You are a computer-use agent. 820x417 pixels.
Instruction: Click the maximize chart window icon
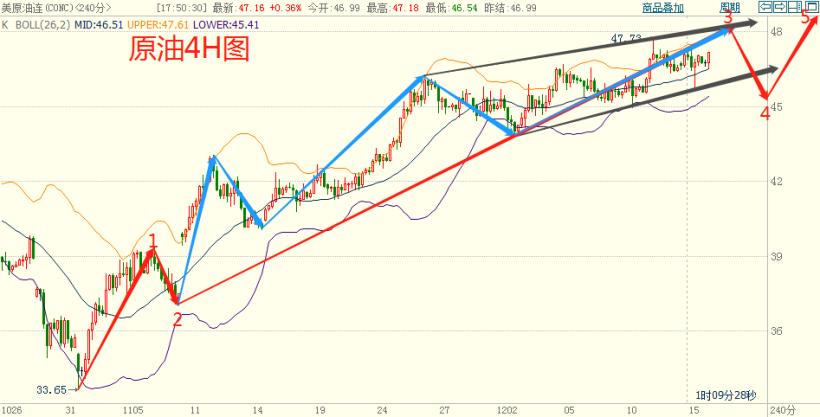[x=810, y=7]
